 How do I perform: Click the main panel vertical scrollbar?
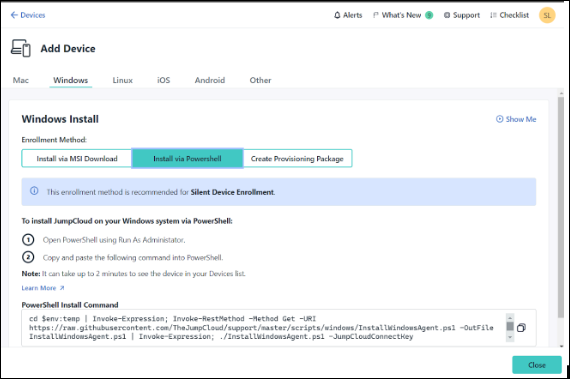(x=561, y=207)
